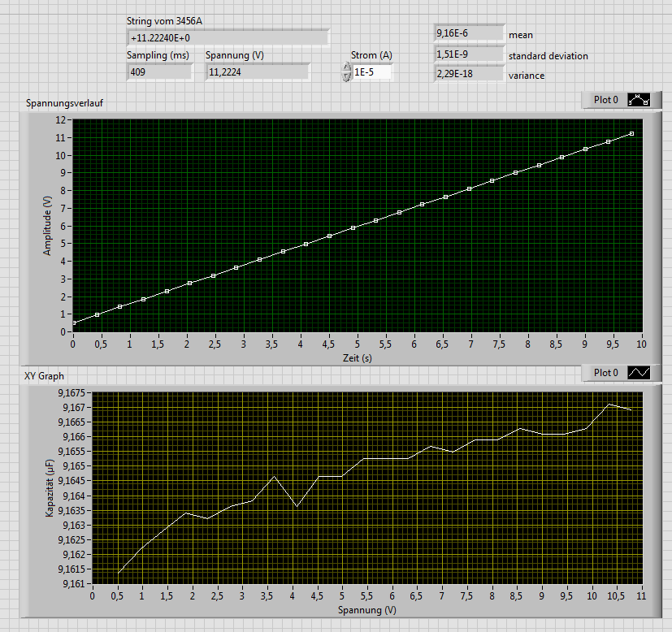The height and width of the screenshot is (632, 672).
Task: Click Plot 0 label of XY Graph legend
Action: click(x=605, y=373)
